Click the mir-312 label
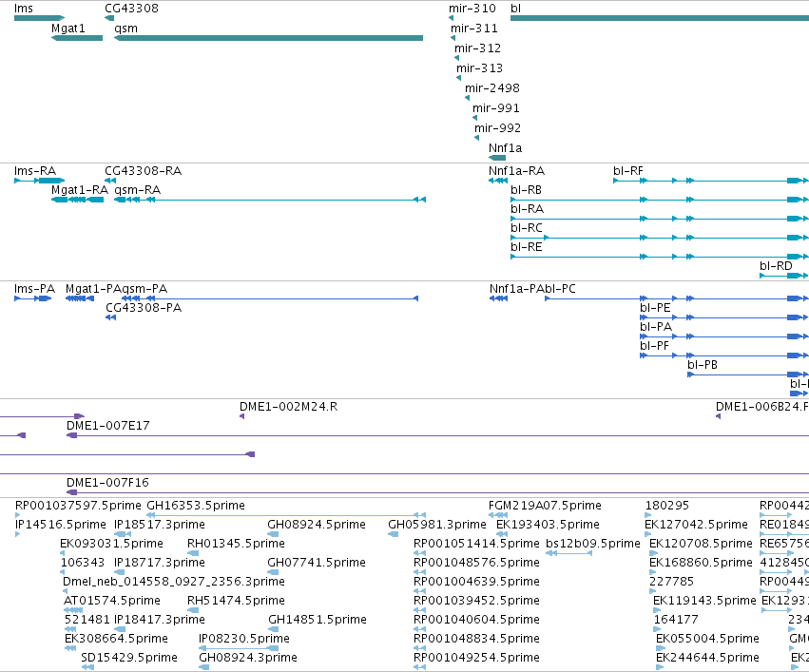This screenshot has width=809, height=672. click(x=478, y=48)
